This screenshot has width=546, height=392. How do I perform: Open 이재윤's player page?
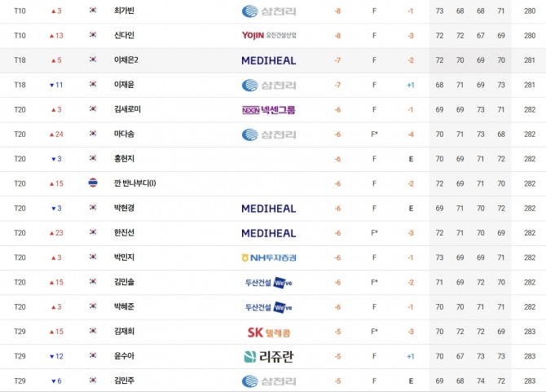coord(125,85)
